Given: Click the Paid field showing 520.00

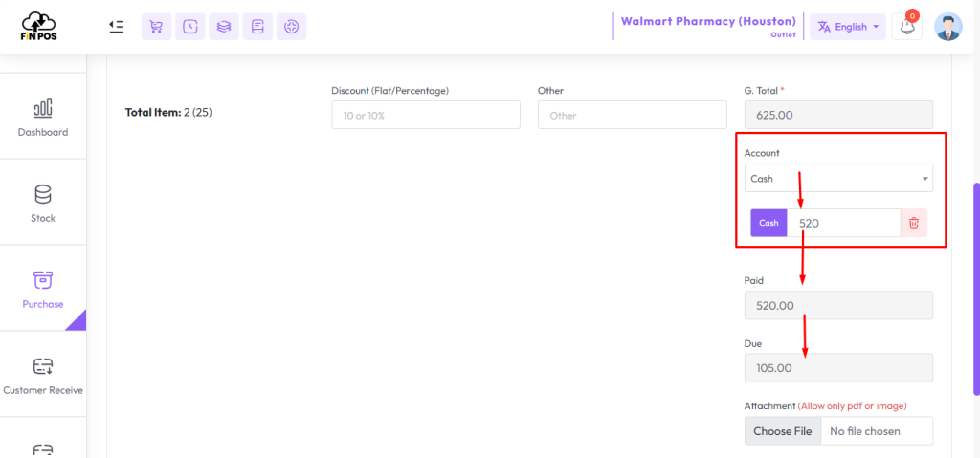Looking at the screenshot, I should (838, 305).
